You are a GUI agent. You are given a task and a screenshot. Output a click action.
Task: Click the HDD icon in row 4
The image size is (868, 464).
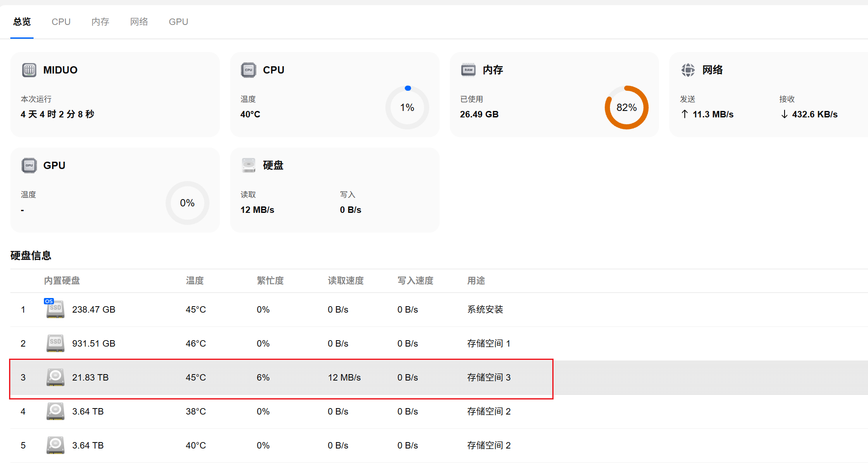pos(55,411)
